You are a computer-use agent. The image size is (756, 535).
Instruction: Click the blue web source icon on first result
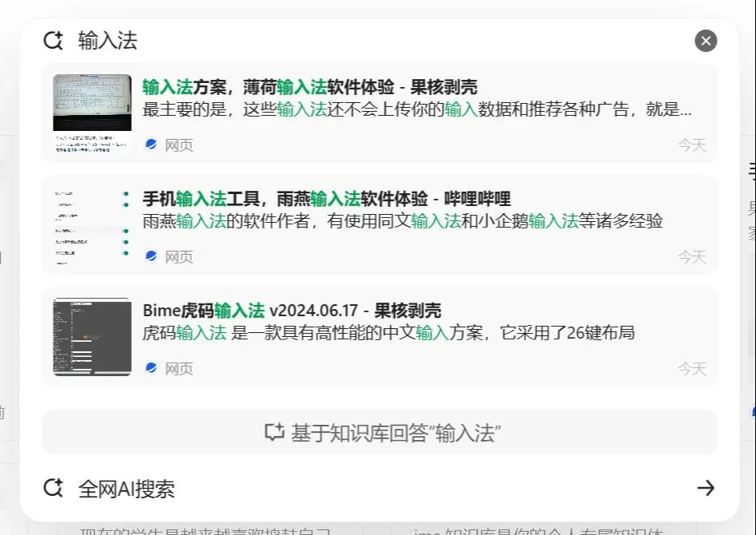tap(151, 145)
